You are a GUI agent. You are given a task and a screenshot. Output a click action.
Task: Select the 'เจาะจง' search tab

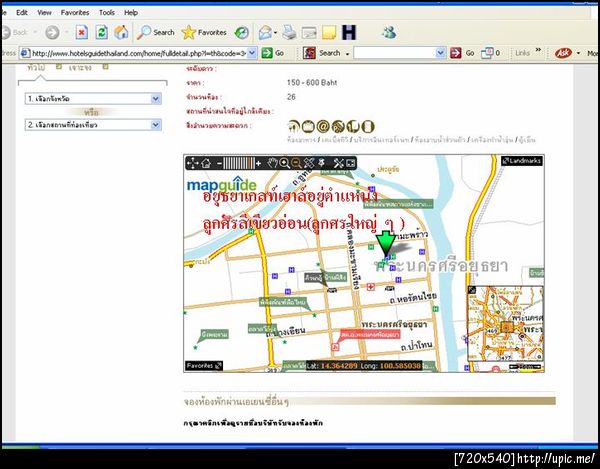pyautogui.click(x=80, y=68)
